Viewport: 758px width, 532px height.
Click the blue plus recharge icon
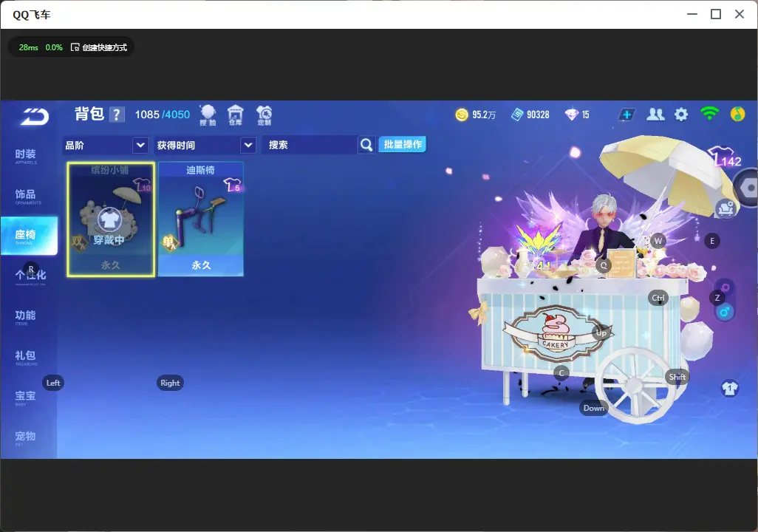point(626,115)
